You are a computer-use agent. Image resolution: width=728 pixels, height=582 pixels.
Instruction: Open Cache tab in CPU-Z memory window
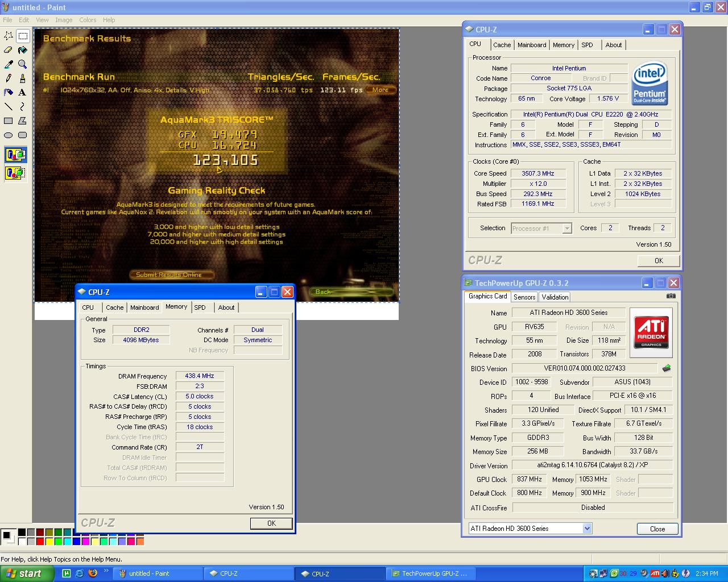tap(114, 307)
